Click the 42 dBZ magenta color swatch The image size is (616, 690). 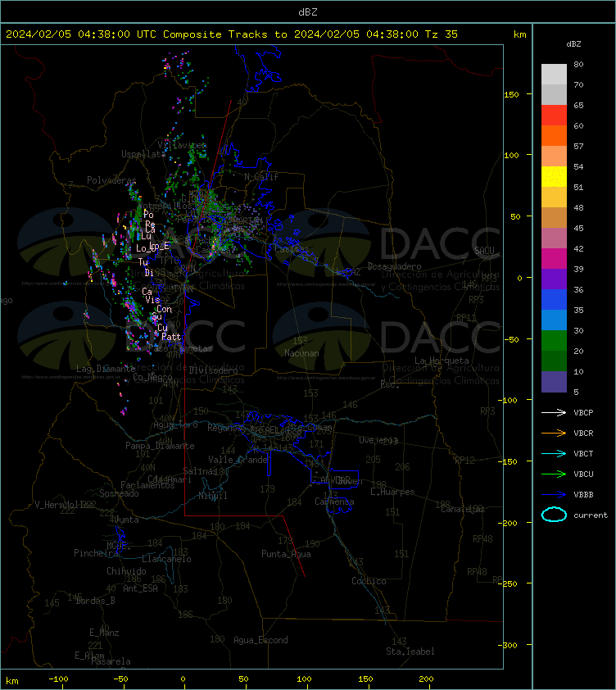(554, 258)
